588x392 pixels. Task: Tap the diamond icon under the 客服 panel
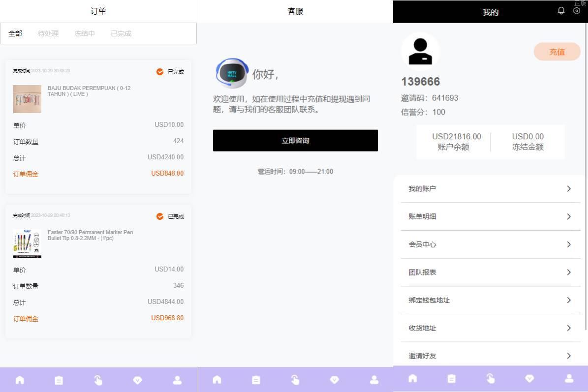point(335,380)
